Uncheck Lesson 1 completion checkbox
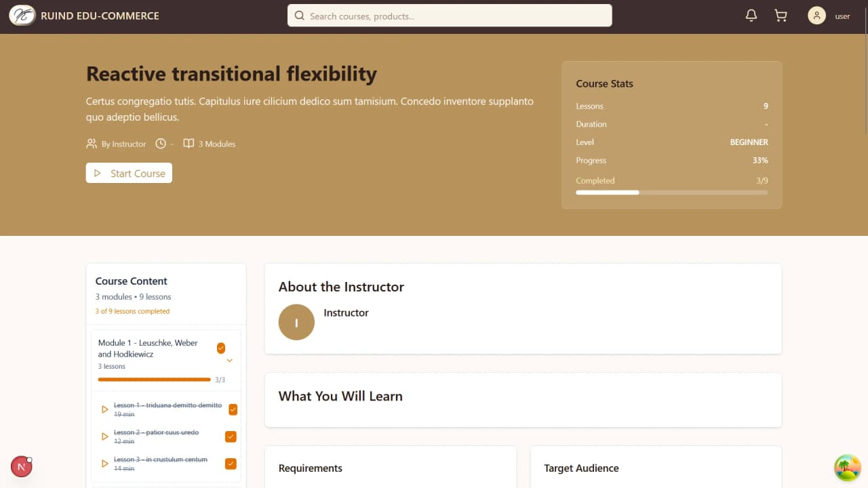The width and height of the screenshot is (868, 488). coord(233,409)
